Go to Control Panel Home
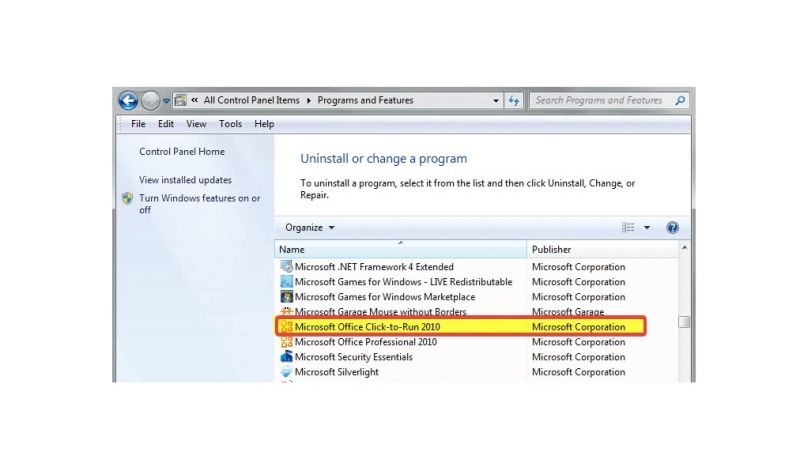800x450 pixels. point(182,152)
